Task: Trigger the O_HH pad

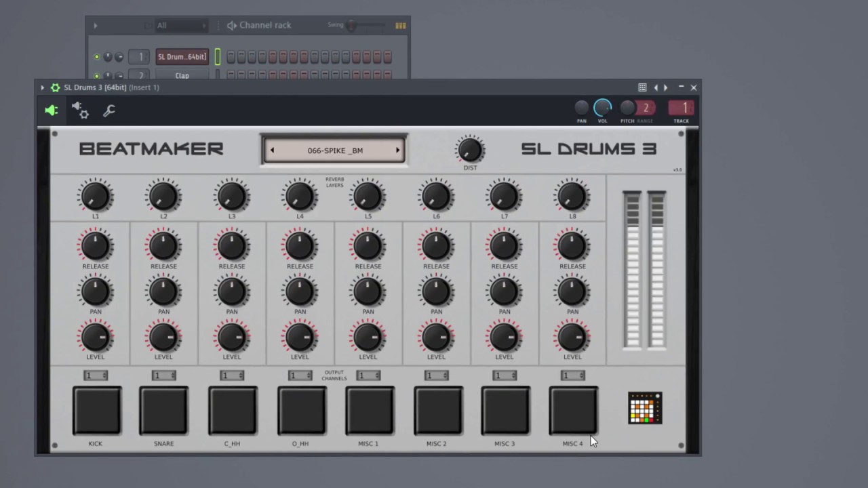Action: coord(301,410)
